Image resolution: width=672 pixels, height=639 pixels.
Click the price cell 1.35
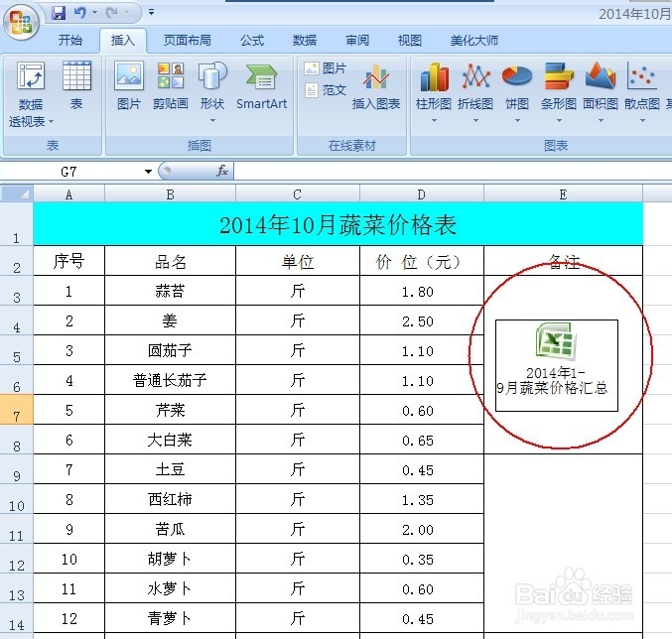tap(422, 499)
